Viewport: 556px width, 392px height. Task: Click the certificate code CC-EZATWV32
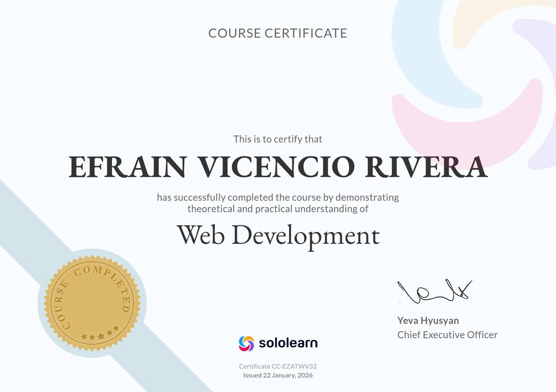(x=278, y=366)
